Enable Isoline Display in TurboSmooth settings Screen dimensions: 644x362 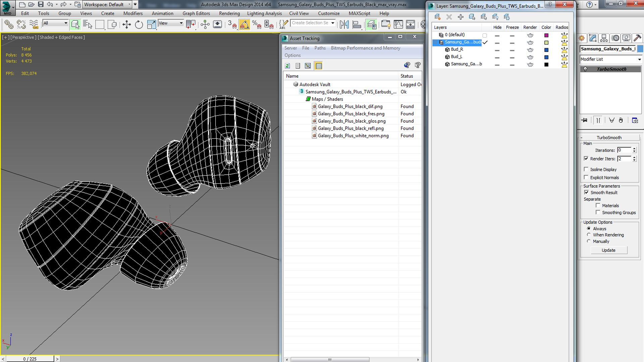point(587,169)
